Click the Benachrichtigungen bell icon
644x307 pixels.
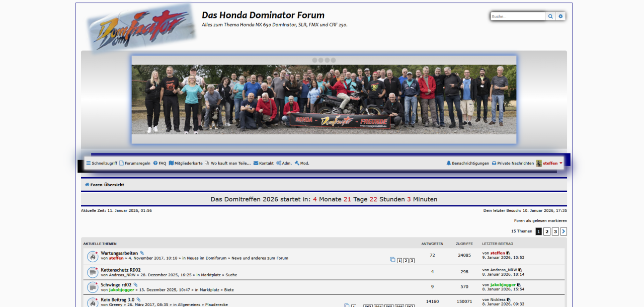449,164
